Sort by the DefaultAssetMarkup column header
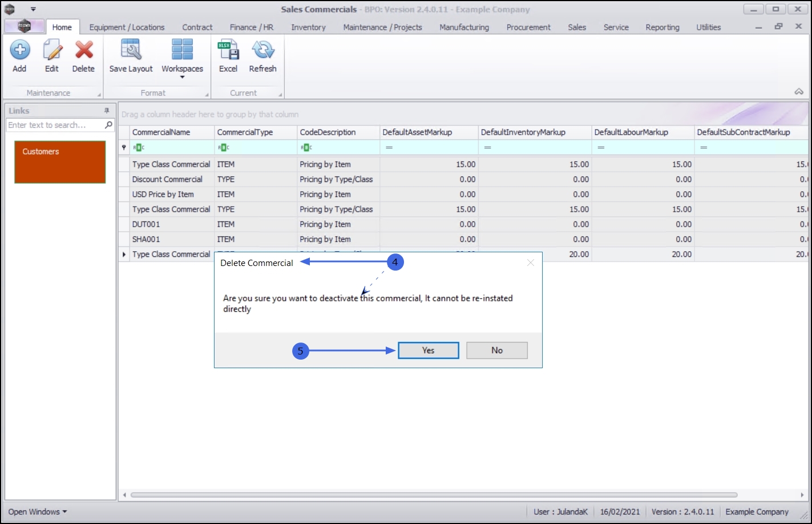 pos(429,132)
